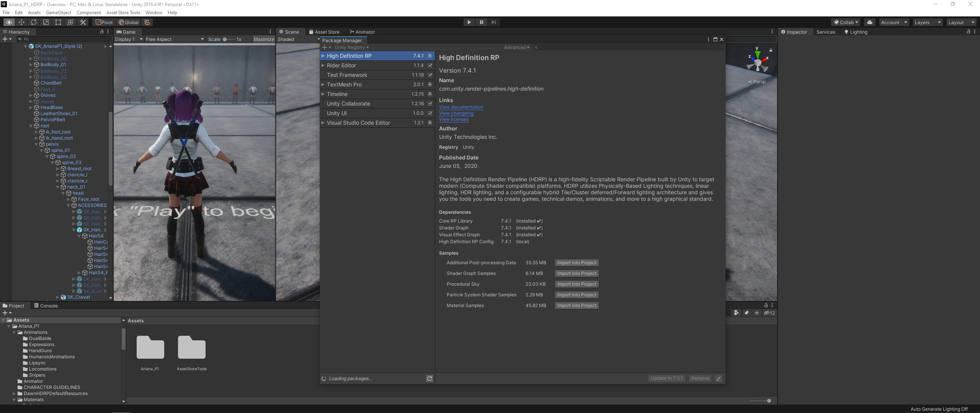Switch to the Lighting tab
The image size is (980, 413).
(x=856, y=32)
